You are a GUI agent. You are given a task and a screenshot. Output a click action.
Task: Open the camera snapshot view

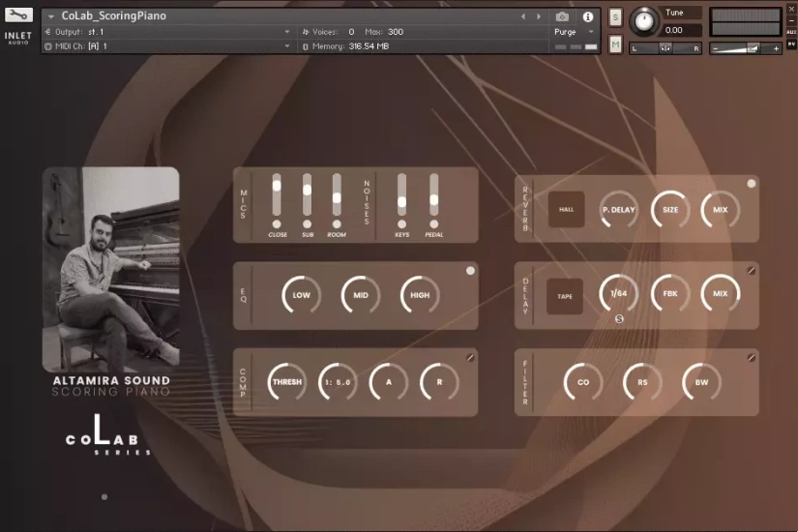[562, 16]
